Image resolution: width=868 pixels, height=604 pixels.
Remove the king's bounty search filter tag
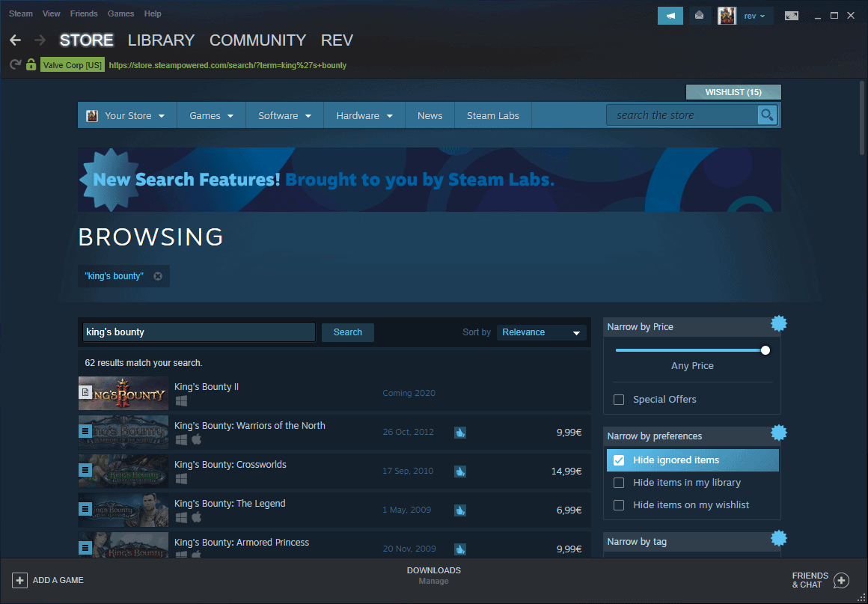click(158, 275)
